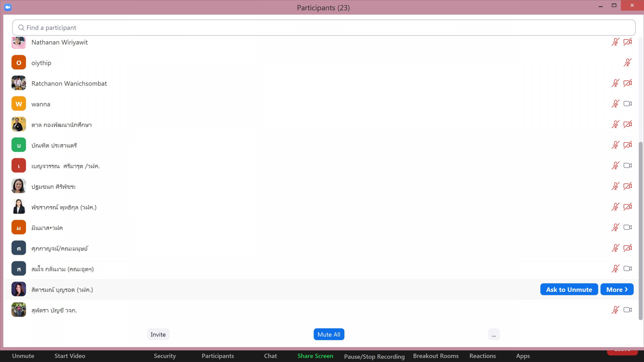The height and width of the screenshot is (362, 644).
Task: Open Chat from the bottom toolbar
Action: click(x=270, y=356)
